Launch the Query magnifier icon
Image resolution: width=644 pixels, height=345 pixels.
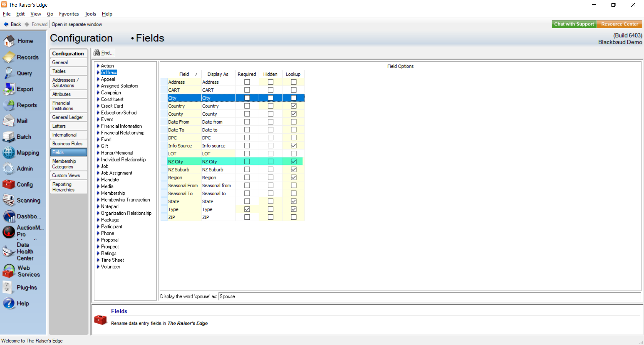point(8,73)
